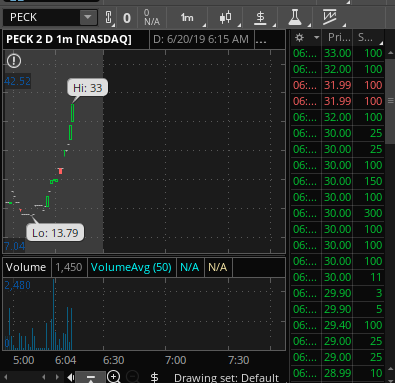Click the Hi: 33 price bubble
The width and height of the screenshot is (395, 383).
coord(88,88)
